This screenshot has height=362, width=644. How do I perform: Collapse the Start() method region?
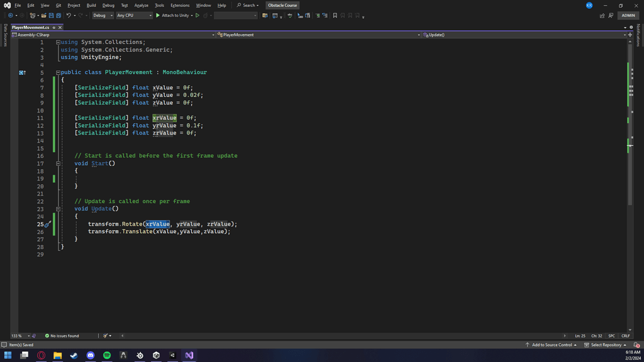58,163
